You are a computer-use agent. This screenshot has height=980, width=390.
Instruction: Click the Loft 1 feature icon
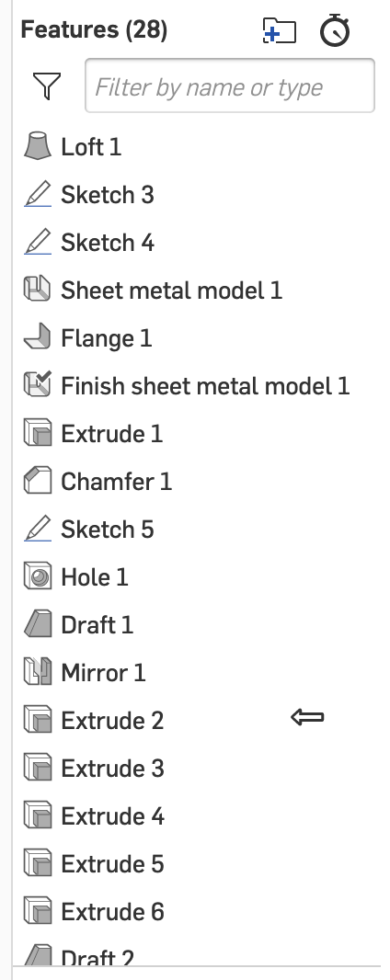click(x=38, y=146)
